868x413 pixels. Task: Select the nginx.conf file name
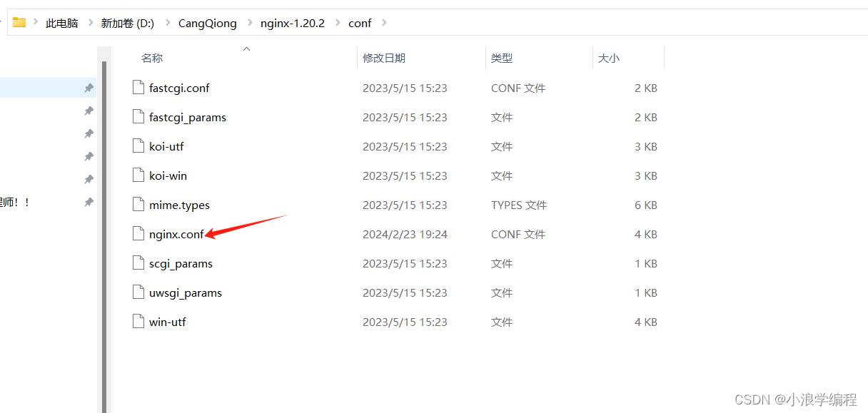pyautogui.click(x=176, y=234)
